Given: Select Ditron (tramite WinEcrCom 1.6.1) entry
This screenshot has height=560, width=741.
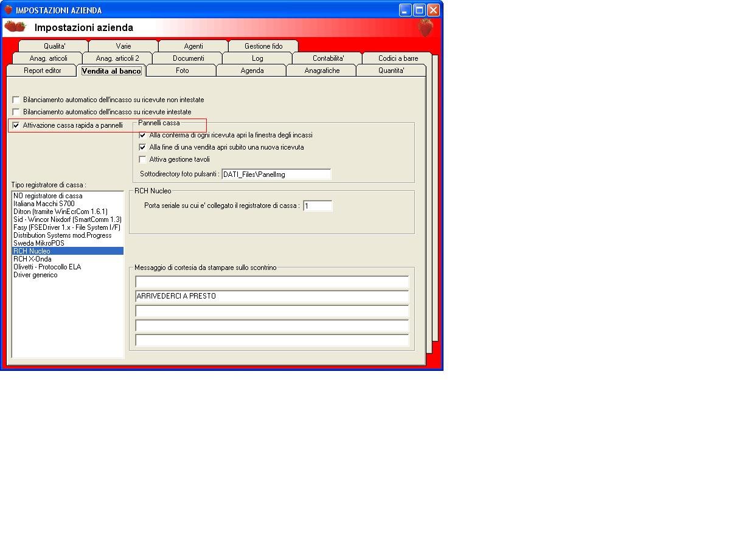Looking at the screenshot, I should (68, 212).
